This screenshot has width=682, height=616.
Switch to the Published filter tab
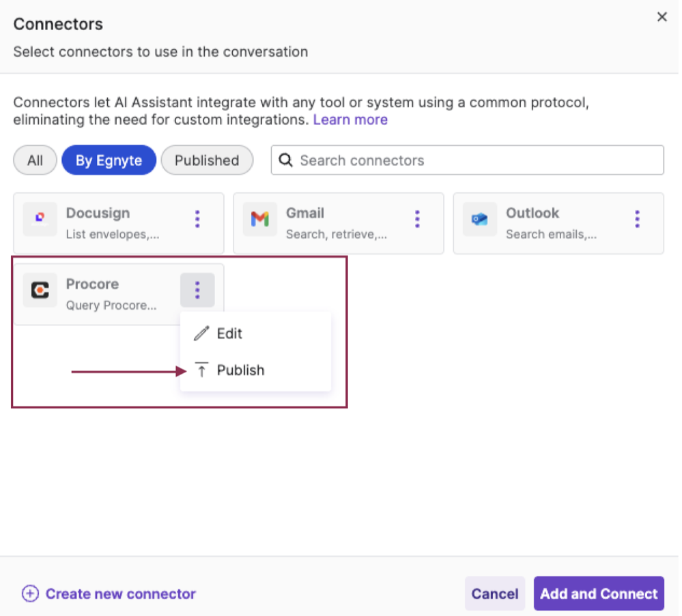click(x=207, y=160)
